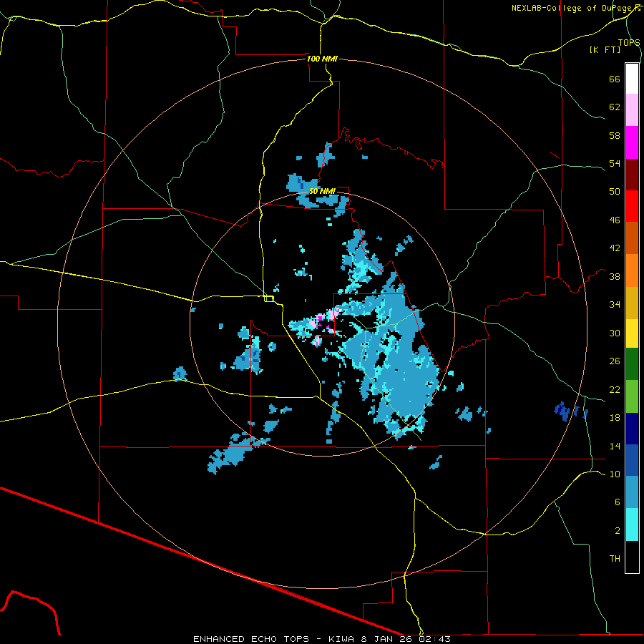
Task: Click the cyan legend swatch
Action: pos(632,525)
